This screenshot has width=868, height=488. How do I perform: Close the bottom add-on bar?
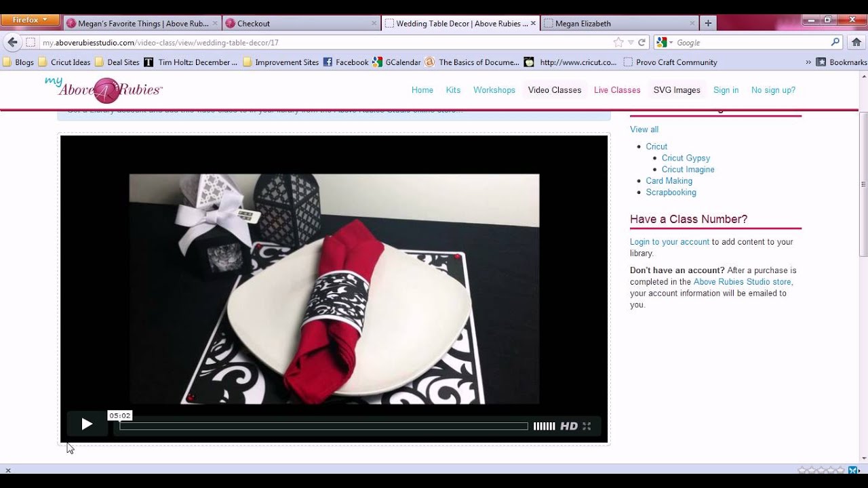[x=8, y=470]
